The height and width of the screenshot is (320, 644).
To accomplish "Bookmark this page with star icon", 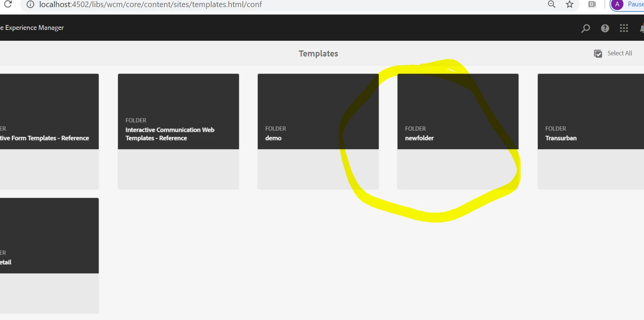I will tap(570, 4).
